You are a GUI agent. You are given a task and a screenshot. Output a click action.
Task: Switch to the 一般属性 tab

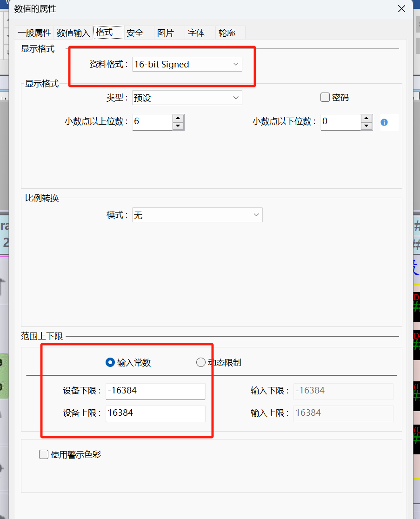(34, 33)
